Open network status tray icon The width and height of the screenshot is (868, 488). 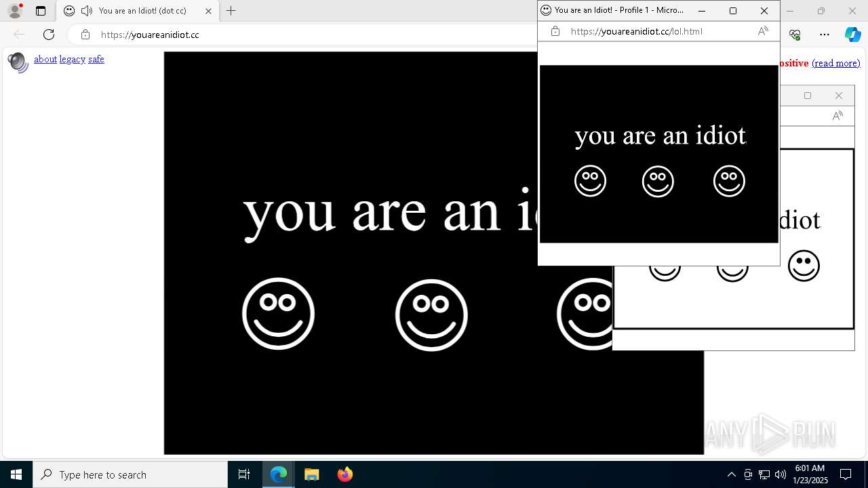click(764, 474)
